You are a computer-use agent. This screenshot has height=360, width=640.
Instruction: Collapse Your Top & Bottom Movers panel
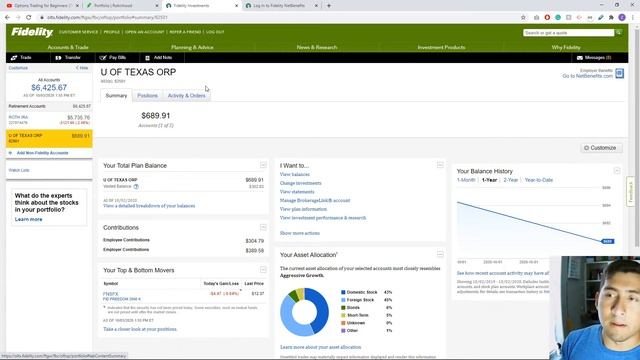pos(263,269)
